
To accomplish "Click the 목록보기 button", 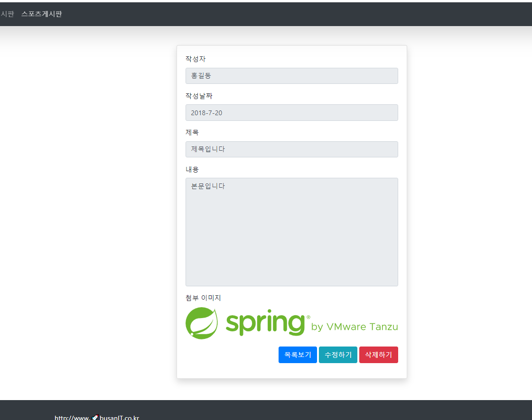I will click(x=298, y=355).
